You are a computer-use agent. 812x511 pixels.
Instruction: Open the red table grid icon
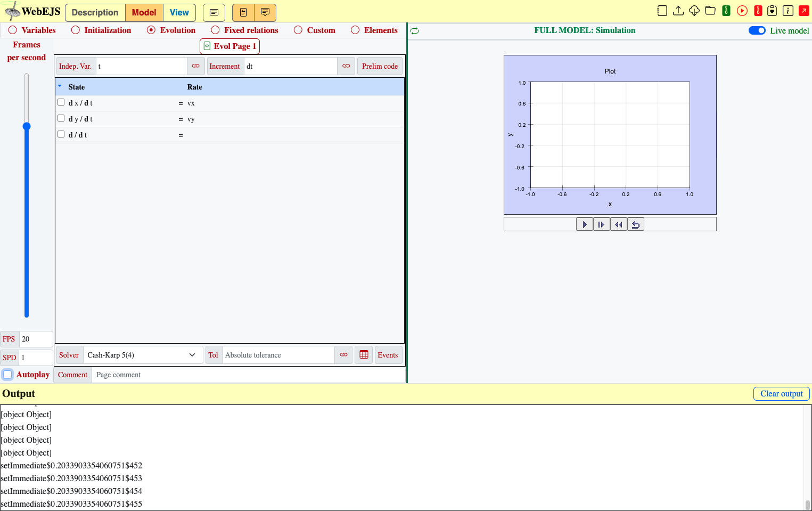click(364, 355)
